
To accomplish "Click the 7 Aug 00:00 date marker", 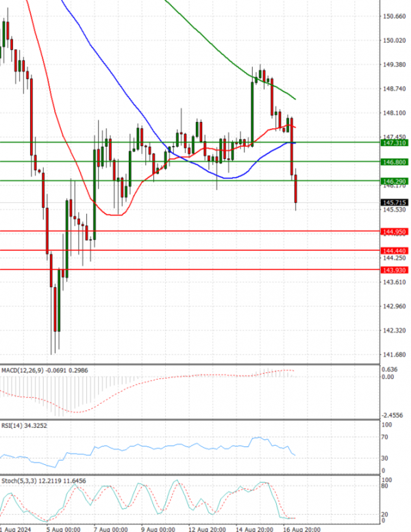I will click(x=110, y=529).
